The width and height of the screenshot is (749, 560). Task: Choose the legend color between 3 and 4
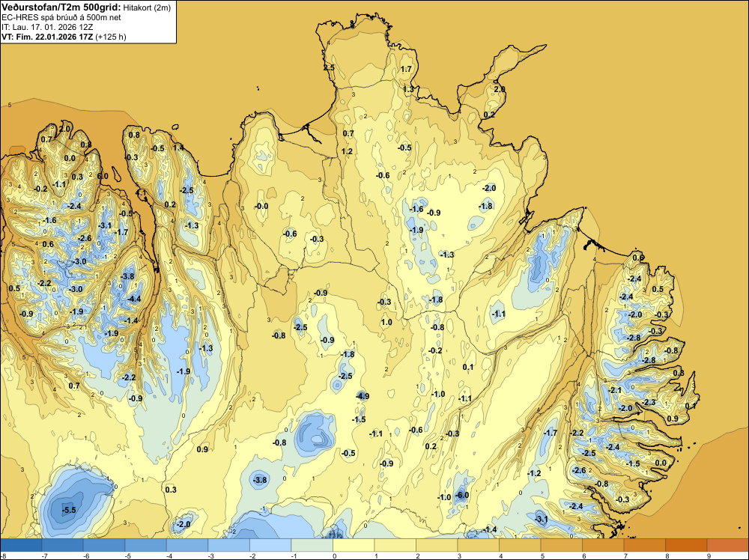point(478,545)
